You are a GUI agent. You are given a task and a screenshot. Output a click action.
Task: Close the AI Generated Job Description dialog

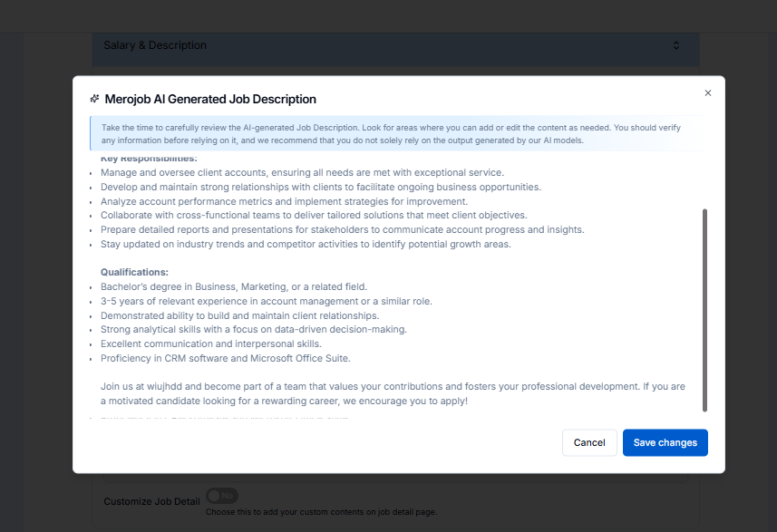[708, 92]
